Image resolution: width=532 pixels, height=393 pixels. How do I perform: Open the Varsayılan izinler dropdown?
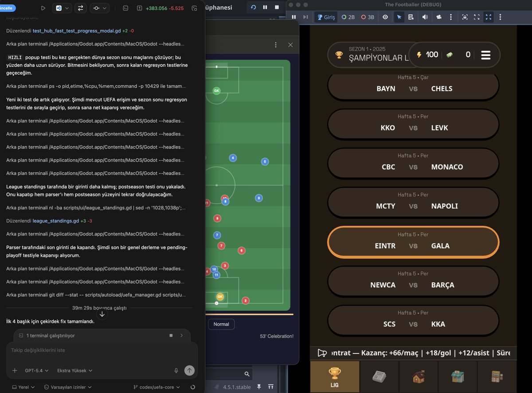pos(68,387)
